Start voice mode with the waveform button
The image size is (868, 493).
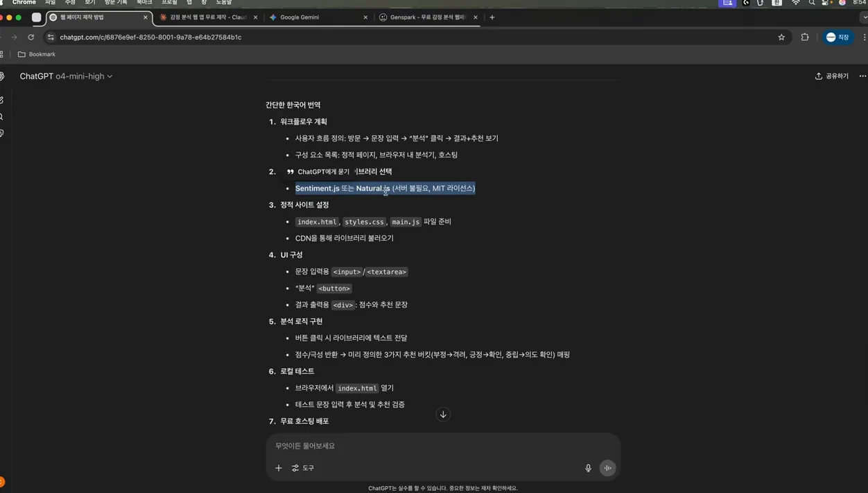(x=607, y=468)
